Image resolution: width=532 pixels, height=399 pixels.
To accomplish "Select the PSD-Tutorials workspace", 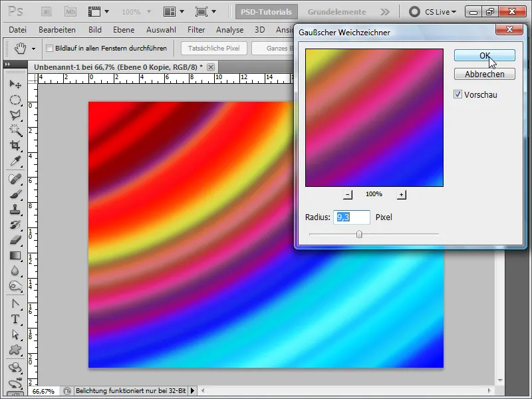I will click(x=267, y=12).
